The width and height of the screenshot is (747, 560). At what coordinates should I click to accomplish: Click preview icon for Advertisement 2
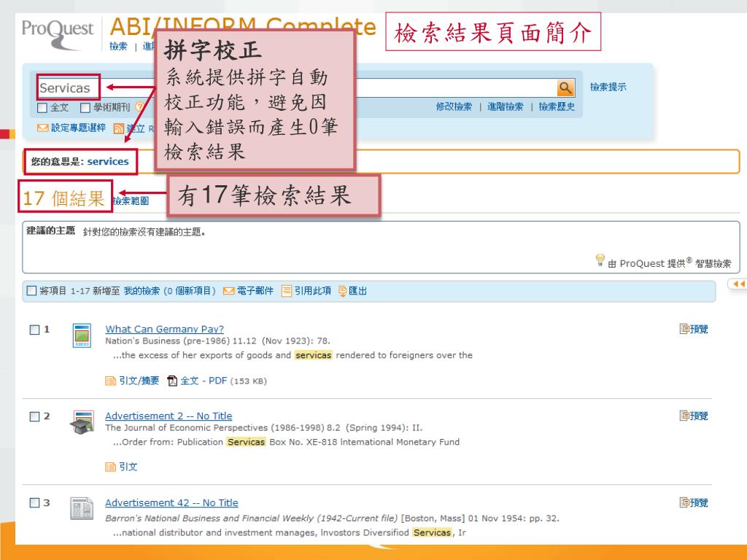684,416
